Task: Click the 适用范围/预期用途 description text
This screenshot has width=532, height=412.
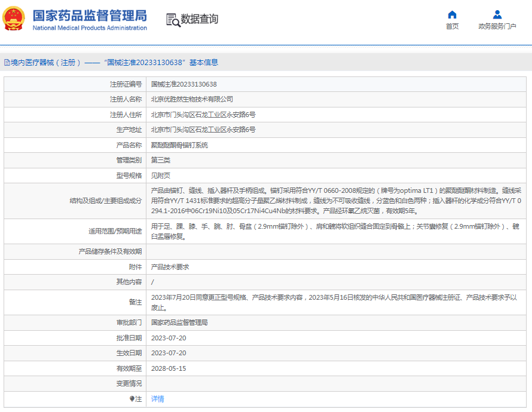Action: click(x=335, y=232)
